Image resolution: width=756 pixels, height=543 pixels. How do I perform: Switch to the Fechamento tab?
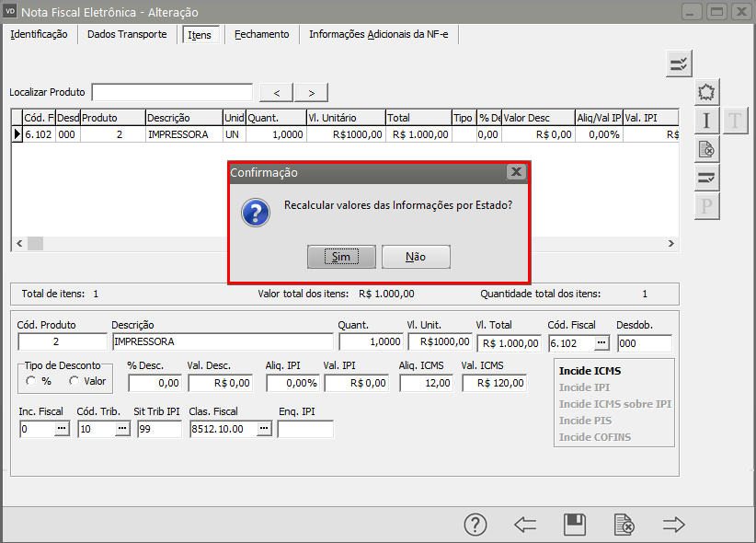click(261, 34)
